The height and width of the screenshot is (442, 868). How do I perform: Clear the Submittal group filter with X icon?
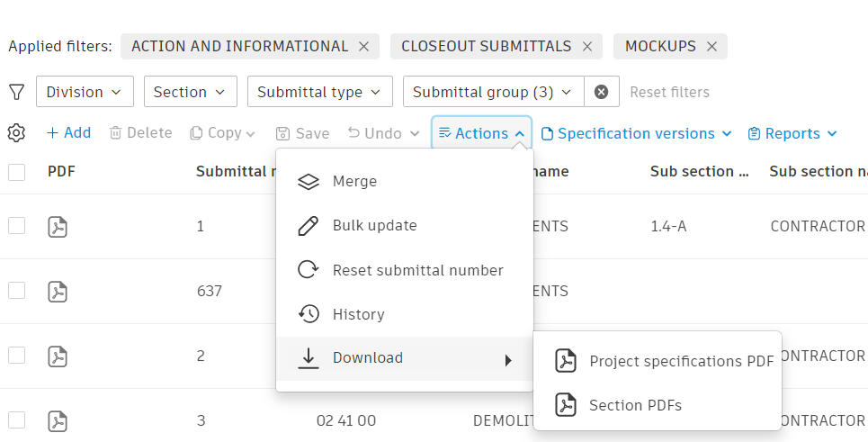click(602, 92)
